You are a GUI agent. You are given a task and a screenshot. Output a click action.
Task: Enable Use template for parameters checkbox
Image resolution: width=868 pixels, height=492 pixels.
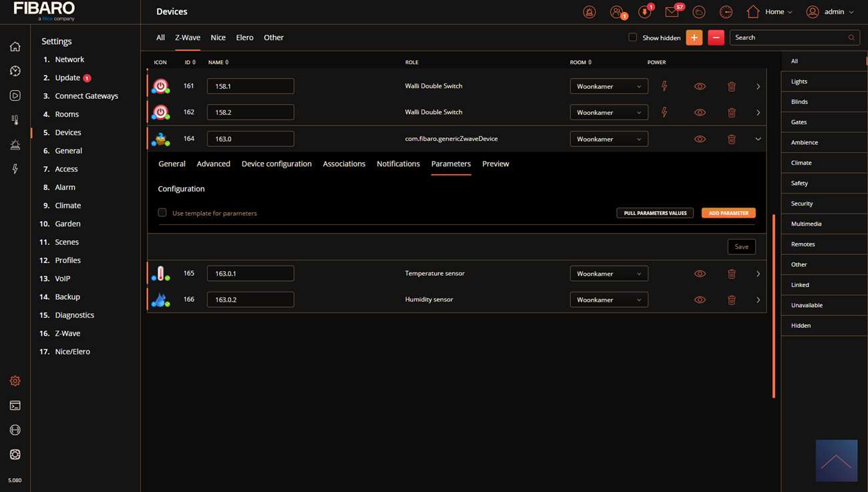tap(162, 213)
